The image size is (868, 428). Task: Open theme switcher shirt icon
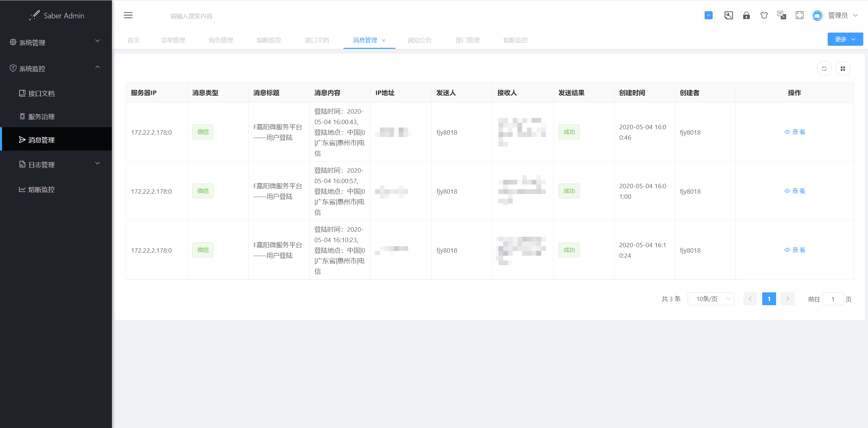point(764,15)
